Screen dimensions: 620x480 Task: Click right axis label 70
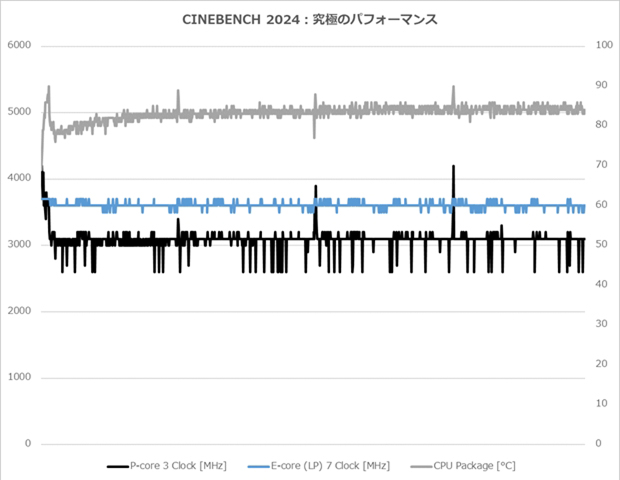pyautogui.click(x=601, y=164)
